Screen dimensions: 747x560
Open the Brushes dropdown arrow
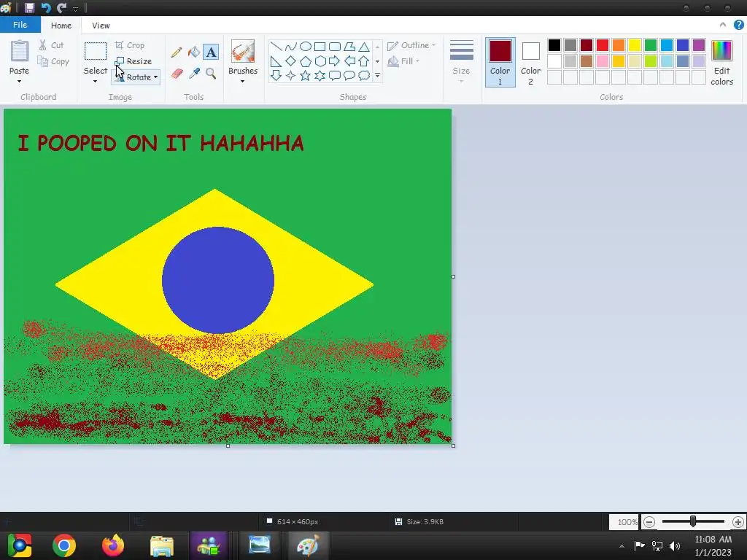pyautogui.click(x=243, y=82)
